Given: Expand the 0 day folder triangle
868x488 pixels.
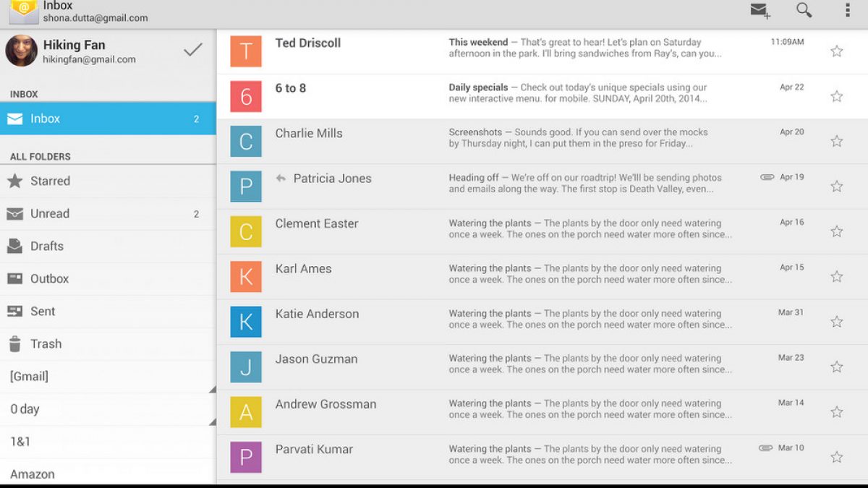Looking at the screenshot, I should pyautogui.click(x=212, y=421).
